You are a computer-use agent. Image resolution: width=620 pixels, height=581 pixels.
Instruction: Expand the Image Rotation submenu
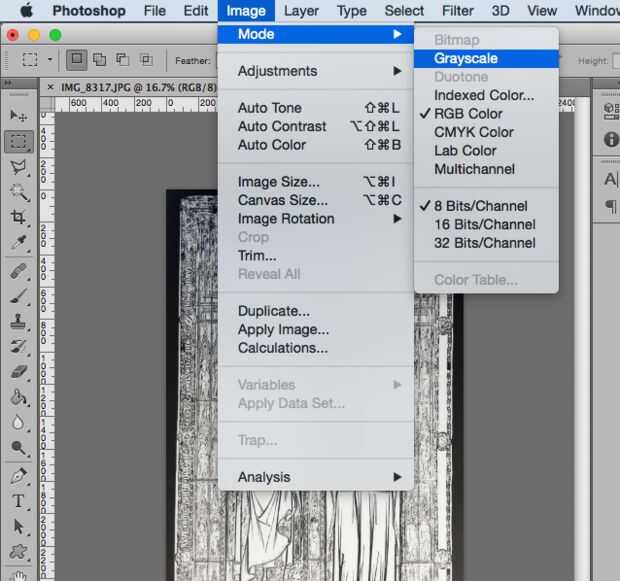(x=316, y=219)
